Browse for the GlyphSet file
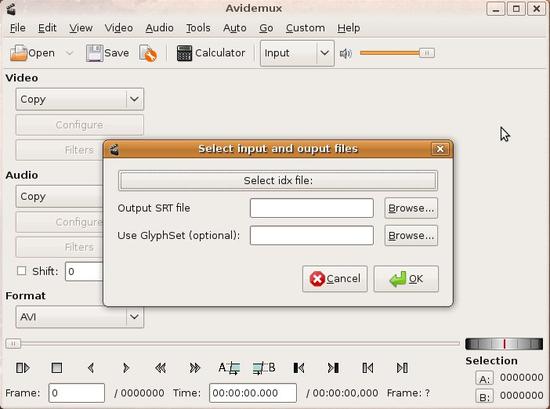Image resolution: width=550 pixels, height=409 pixels. coord(411,235)
